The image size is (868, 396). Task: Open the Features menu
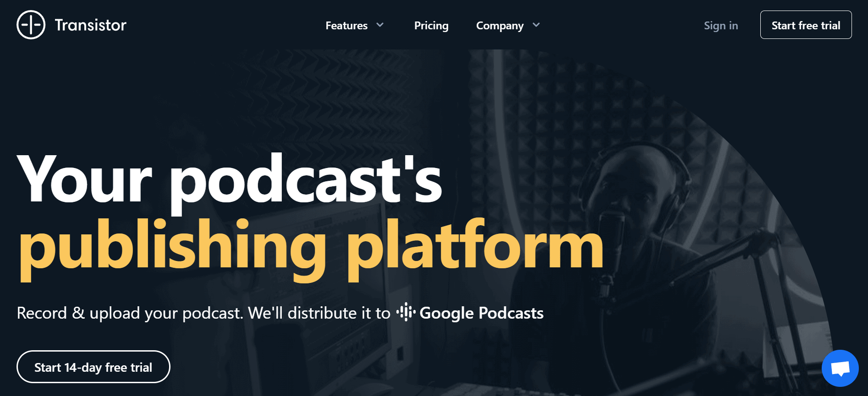tap(346, 26)
